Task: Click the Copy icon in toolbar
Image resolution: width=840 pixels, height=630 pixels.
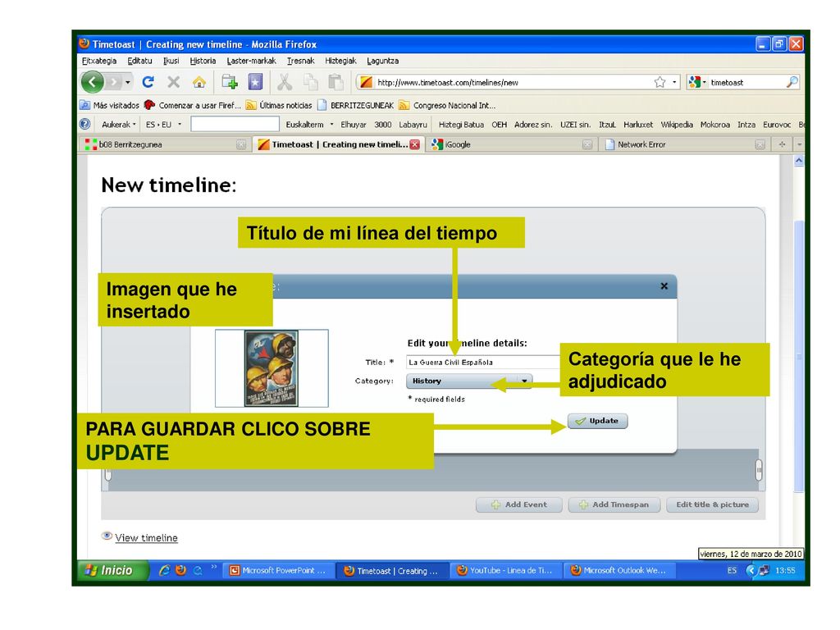Action: tap(311, 82)
